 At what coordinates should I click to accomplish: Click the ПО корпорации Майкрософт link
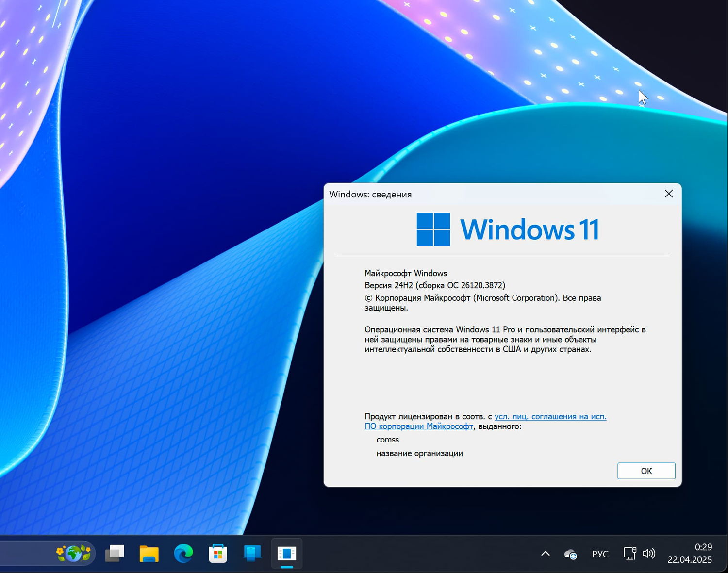(419, 426)
